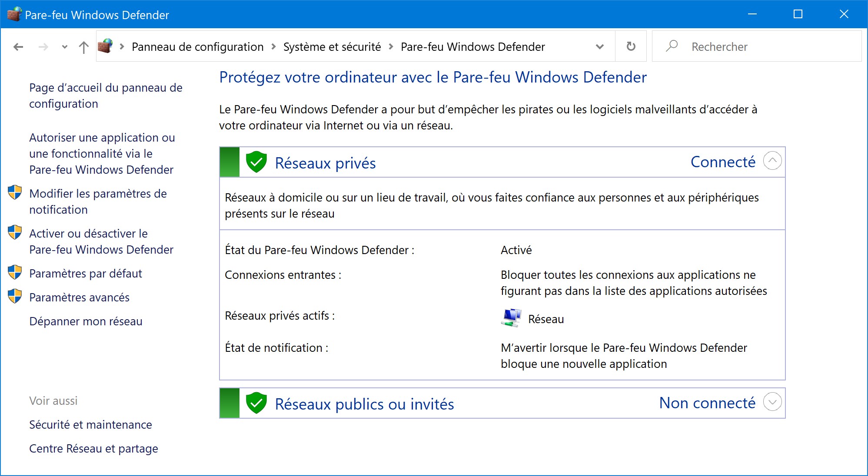Click the 'Réseaux privés actifs :' label
This screenshot has height=476, width=868.
click(280, 316)
